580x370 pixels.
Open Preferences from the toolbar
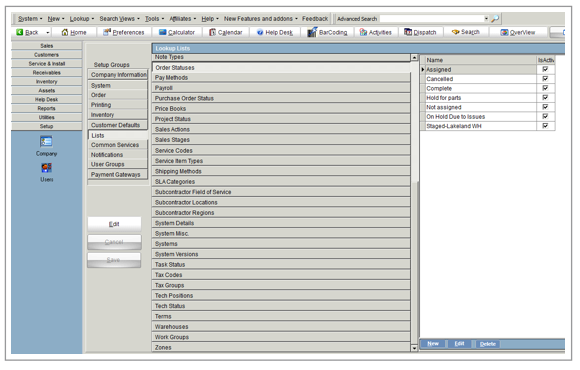coord(124,32)
